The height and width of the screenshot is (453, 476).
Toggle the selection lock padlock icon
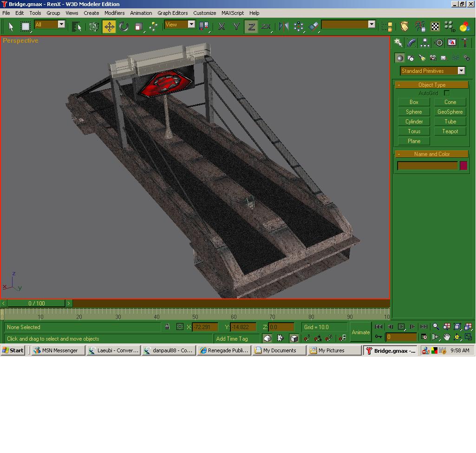click(x=167, y=327)
